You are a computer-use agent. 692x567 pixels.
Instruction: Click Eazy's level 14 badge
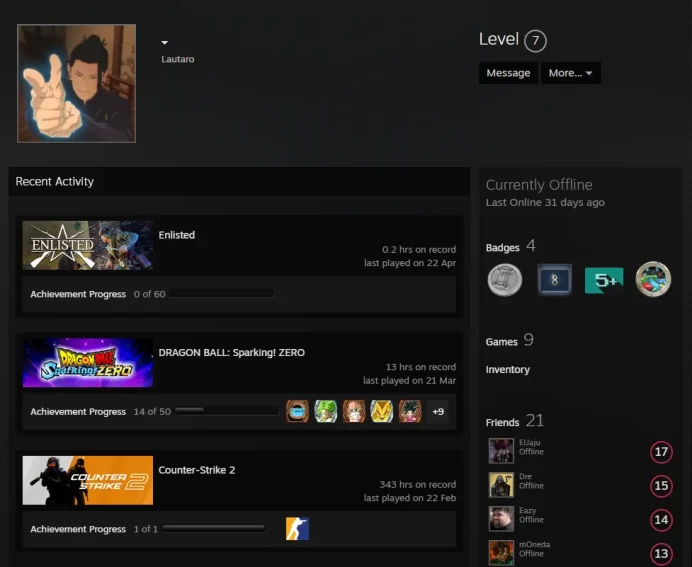click(x=661, y=520)
